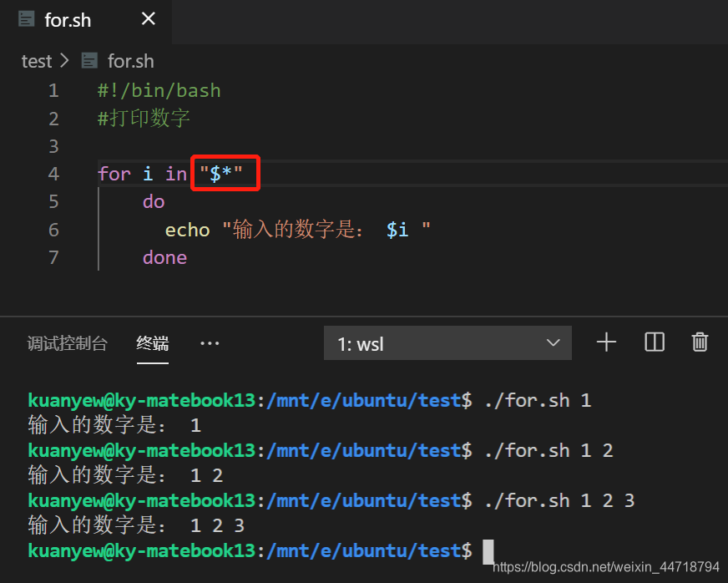Image resolution: width=728 pixels, height=583 pixels.
Task: Open the CSDN blog link watermark
Action: coord(608,566)
